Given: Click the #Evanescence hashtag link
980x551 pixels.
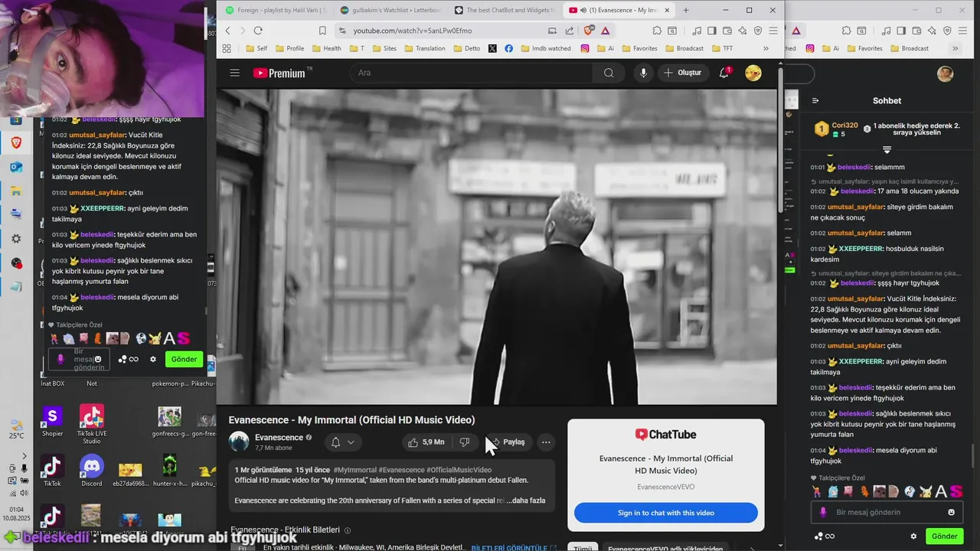Looking at the screenshot, I should 401,470.
